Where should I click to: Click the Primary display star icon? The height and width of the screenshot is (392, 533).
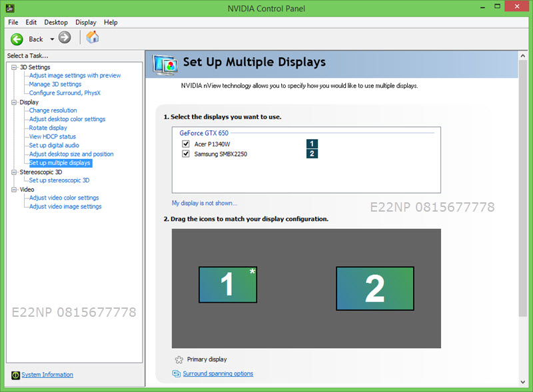tap(179, 359)
